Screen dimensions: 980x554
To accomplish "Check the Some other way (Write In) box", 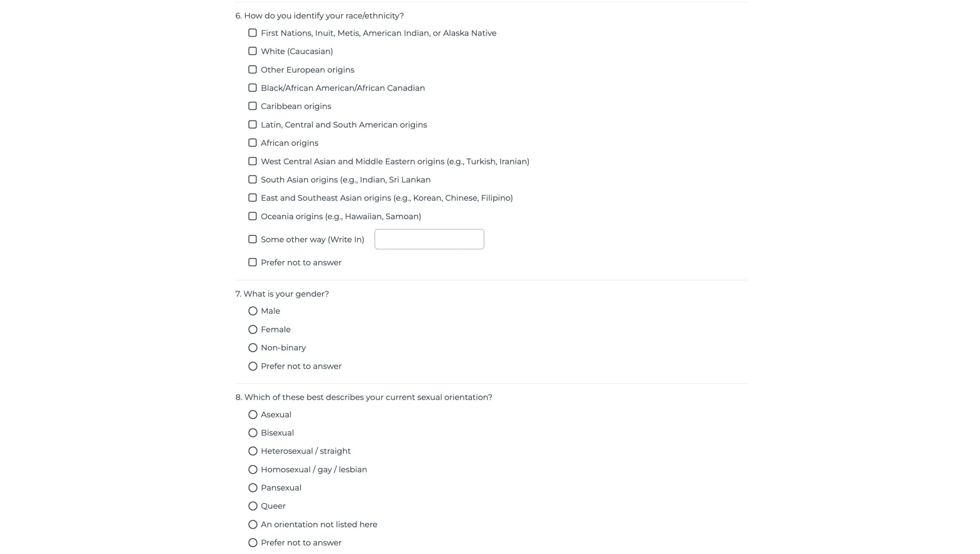I will click(252, 239).
